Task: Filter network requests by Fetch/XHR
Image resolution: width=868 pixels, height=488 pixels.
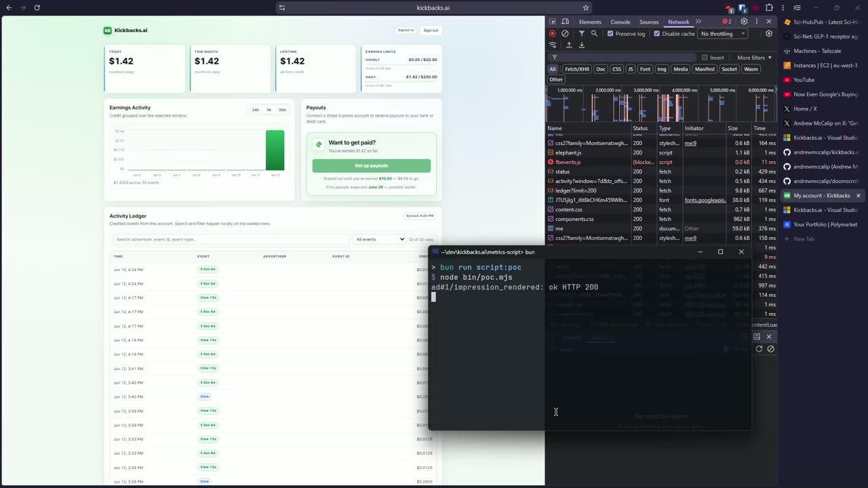Action: pyautogui.click(x=577, y=69)
